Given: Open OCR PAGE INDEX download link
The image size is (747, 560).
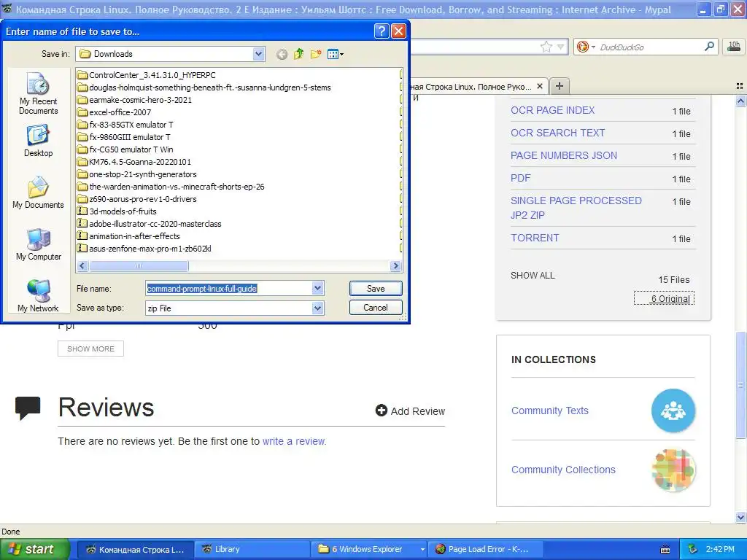Looking at the screenshot, I should pos(553,110).
